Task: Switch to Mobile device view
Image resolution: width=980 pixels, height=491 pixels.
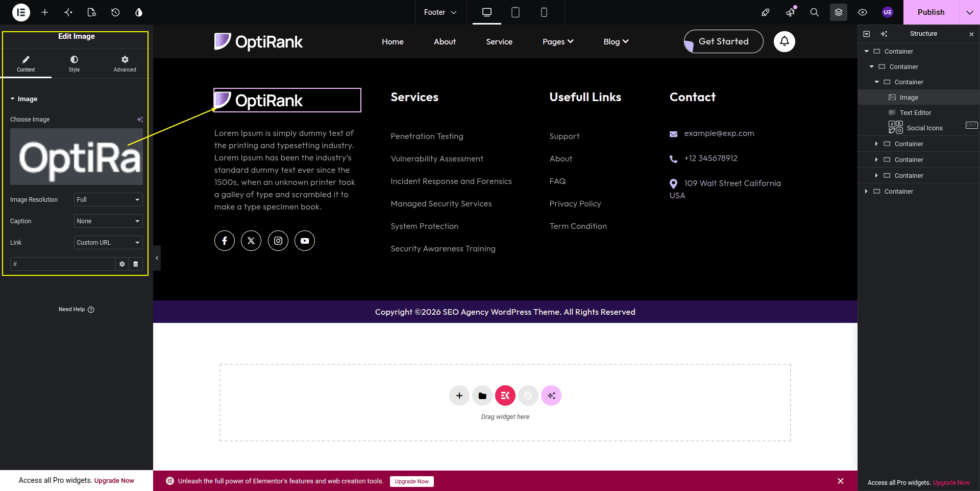Action: coord(544,12)
